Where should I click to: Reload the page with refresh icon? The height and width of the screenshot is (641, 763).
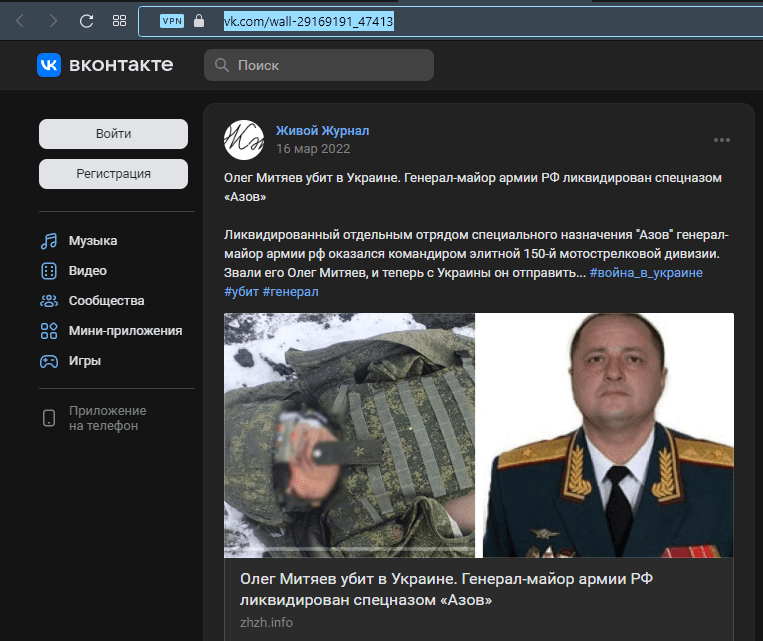click(x=87, y=21)
